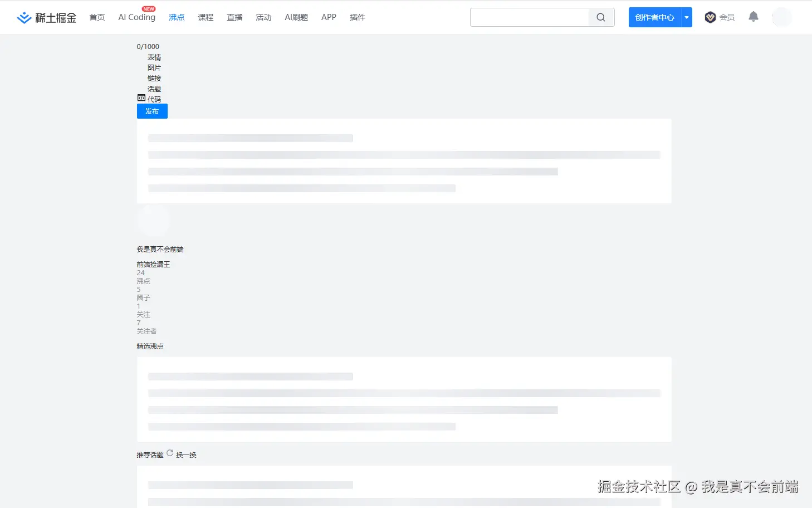Open the 圈子 list
This screenshot has width=812, height=508.
[x=143, y=297]
